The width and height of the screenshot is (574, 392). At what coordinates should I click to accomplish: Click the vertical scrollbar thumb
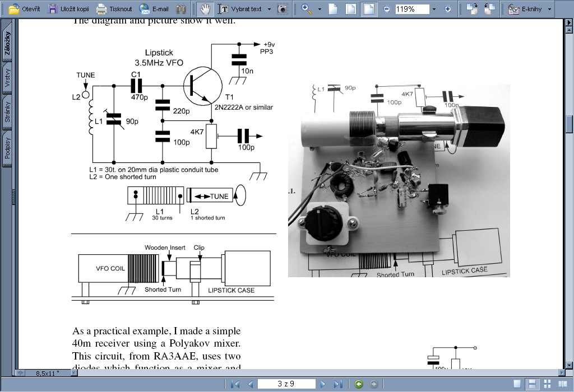[x=569, y=125]
